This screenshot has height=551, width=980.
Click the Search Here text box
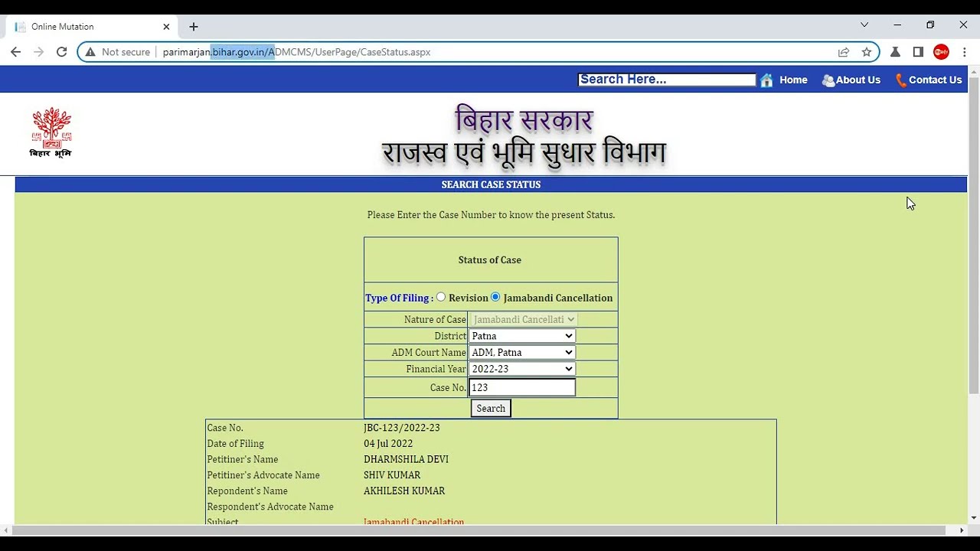tap(667, 80)
